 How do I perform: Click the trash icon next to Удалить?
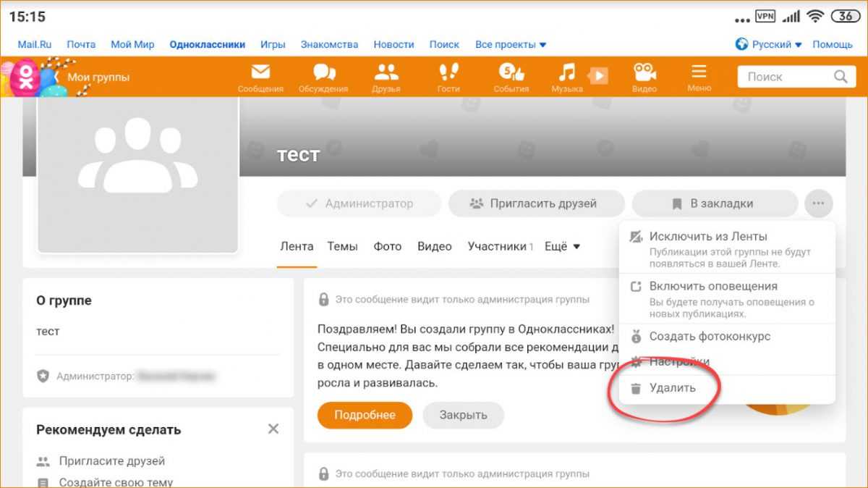[636, 389]
